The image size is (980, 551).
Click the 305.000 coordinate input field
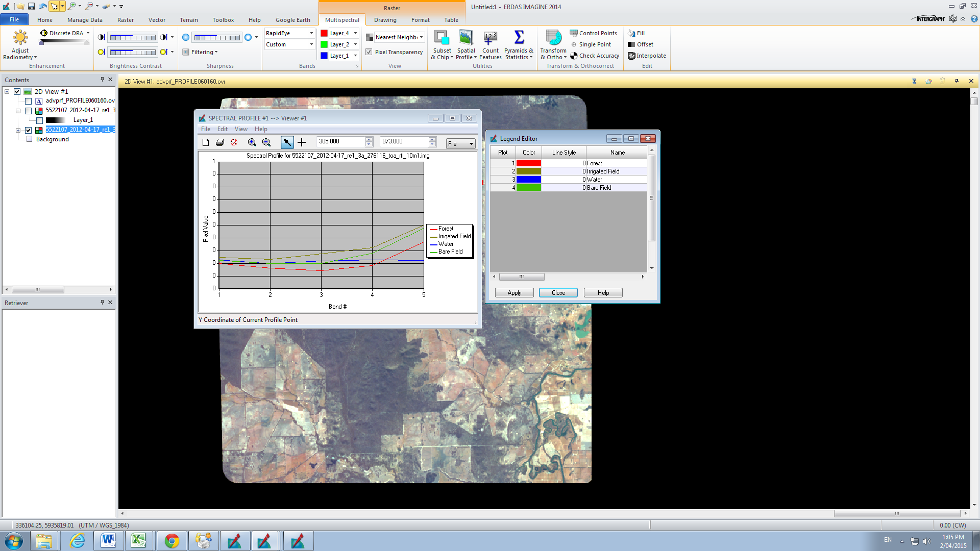click(340, 141)
